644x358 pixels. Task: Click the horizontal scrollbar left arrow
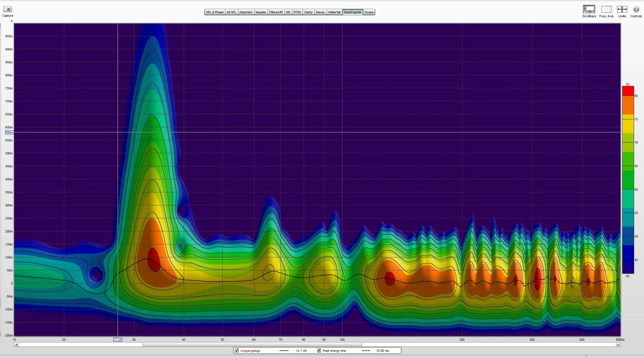(x=16, y=344)
